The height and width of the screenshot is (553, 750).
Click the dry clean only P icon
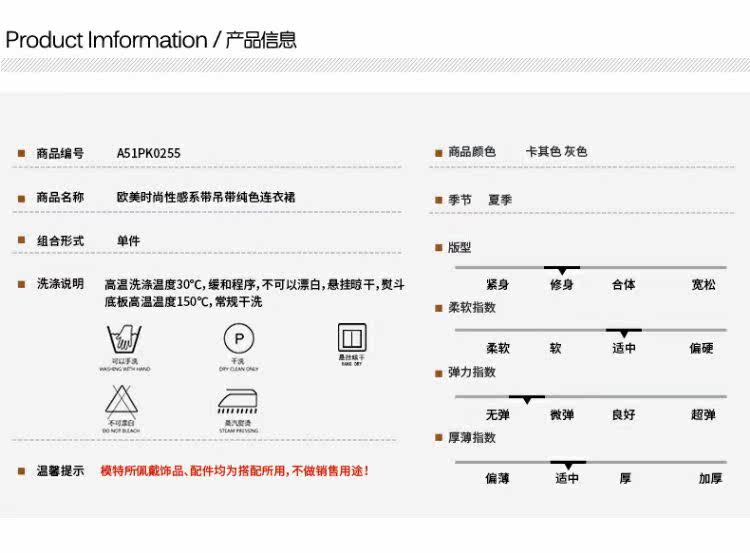tap(239, 339)
